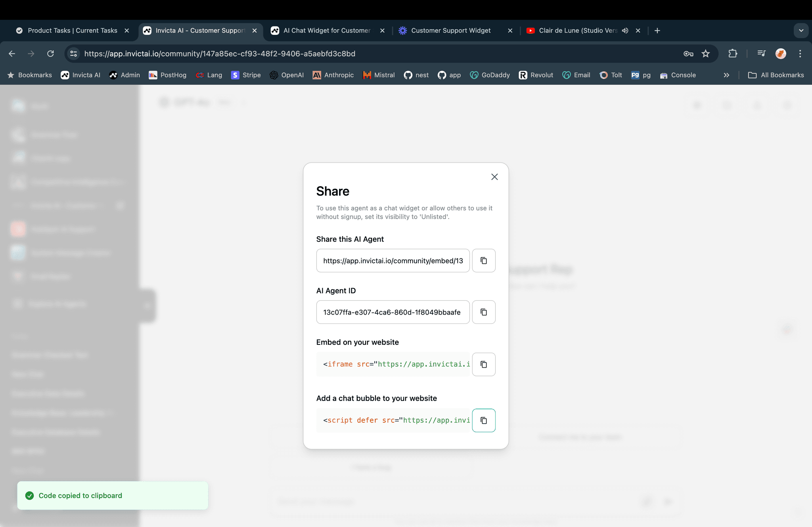This screenshot has height=527, width=812.
Task: Bookmark this page with the star icon
Action: click(x=705, y=53)
